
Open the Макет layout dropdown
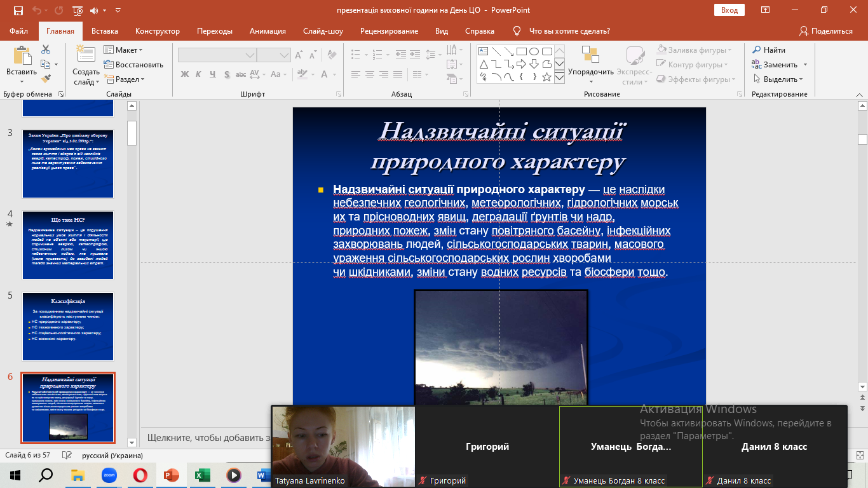[x=124, y=50]
